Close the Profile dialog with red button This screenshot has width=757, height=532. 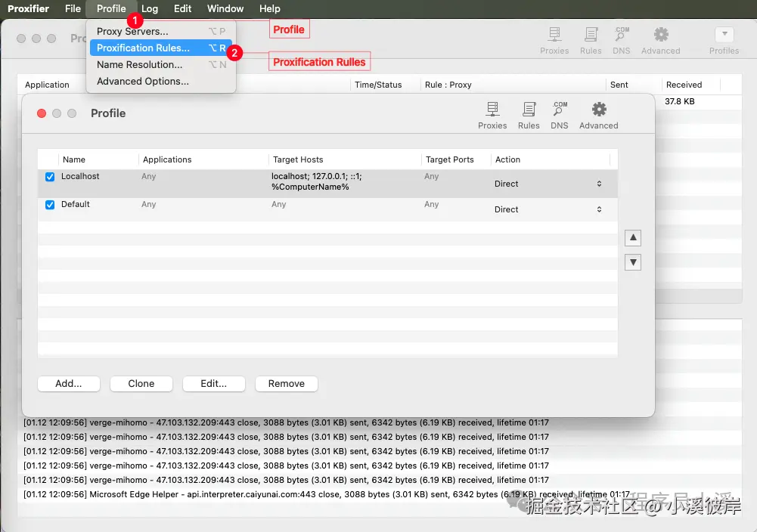coord(42,113)
